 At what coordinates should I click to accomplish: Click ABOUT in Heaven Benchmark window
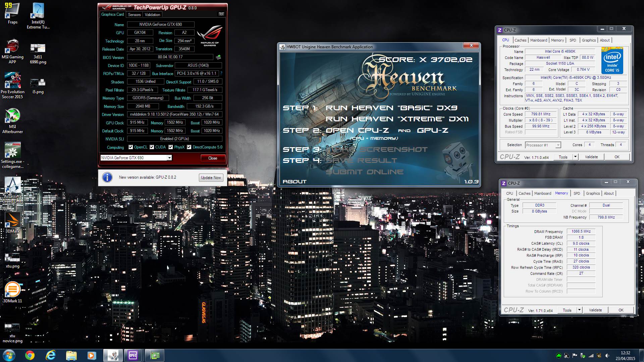coord(294,182)
